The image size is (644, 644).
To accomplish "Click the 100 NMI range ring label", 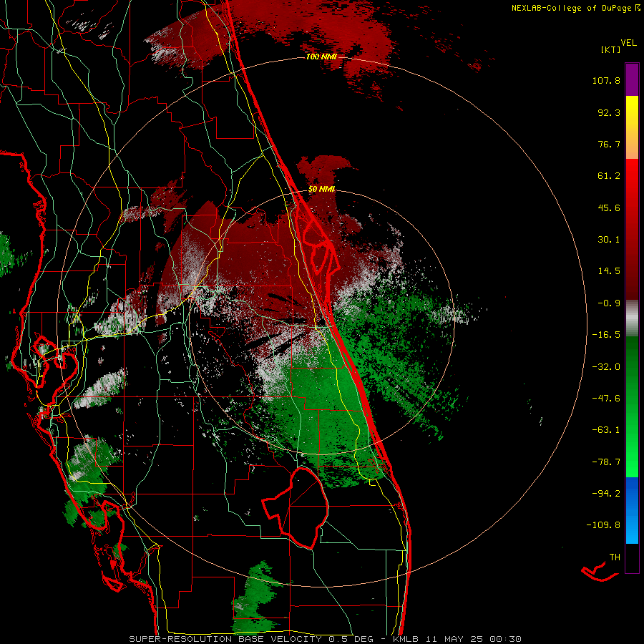I will [x=321, y=57].
